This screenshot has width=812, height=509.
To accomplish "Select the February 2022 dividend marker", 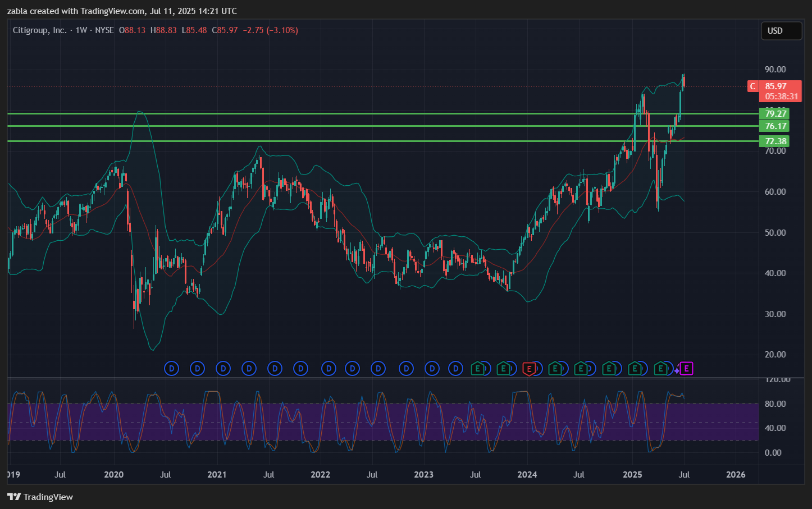I will pos(329,369).
